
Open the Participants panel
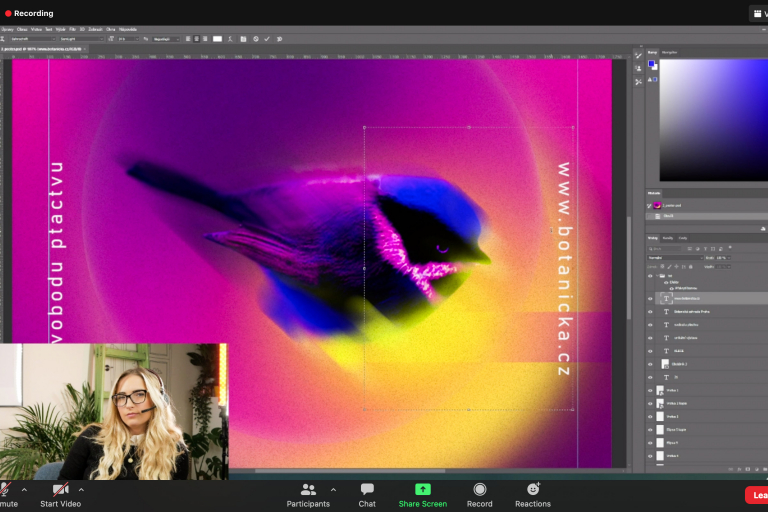[308, 489]
